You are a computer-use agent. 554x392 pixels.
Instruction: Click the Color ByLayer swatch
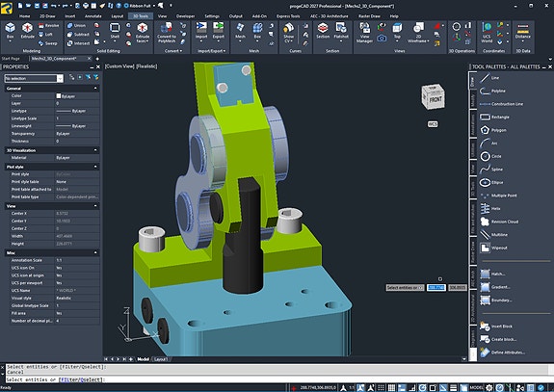coord(59,95)
